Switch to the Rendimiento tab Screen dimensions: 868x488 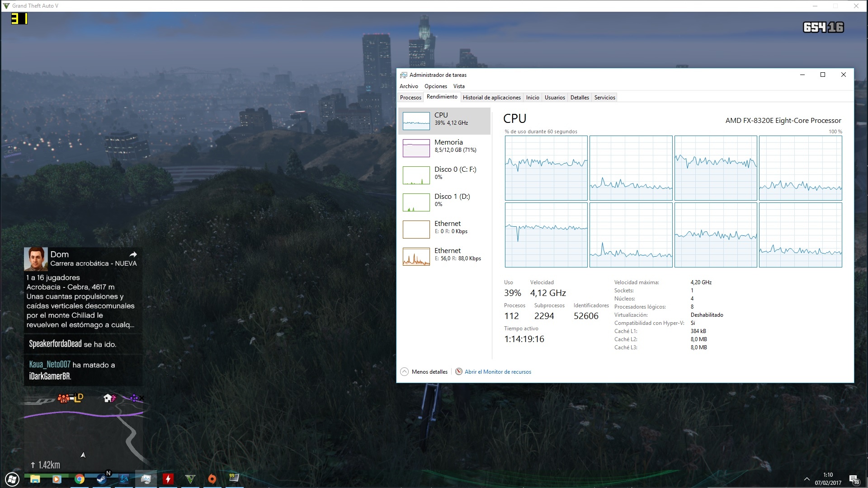click(442, 97)
